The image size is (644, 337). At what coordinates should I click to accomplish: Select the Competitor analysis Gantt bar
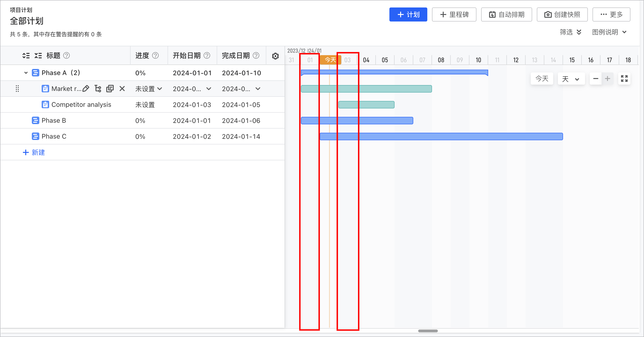366,105
